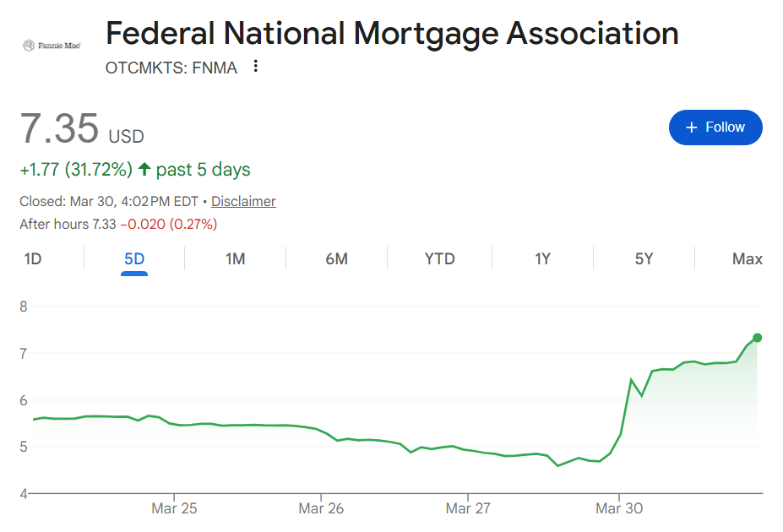Select the YTD range tab
This screenshot has width=783, height=532.
[439, 259]
